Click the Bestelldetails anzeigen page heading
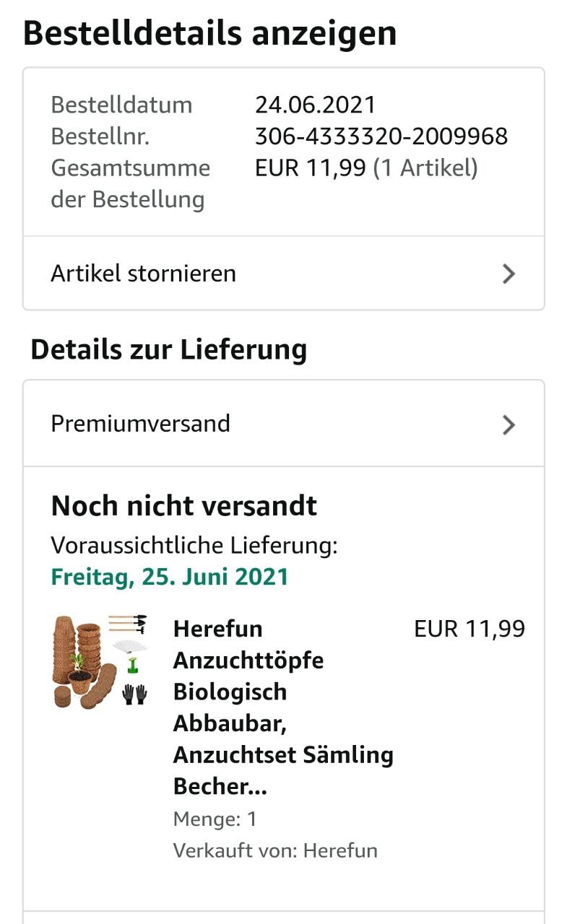 pyautogui.click(x=210, y=33)
